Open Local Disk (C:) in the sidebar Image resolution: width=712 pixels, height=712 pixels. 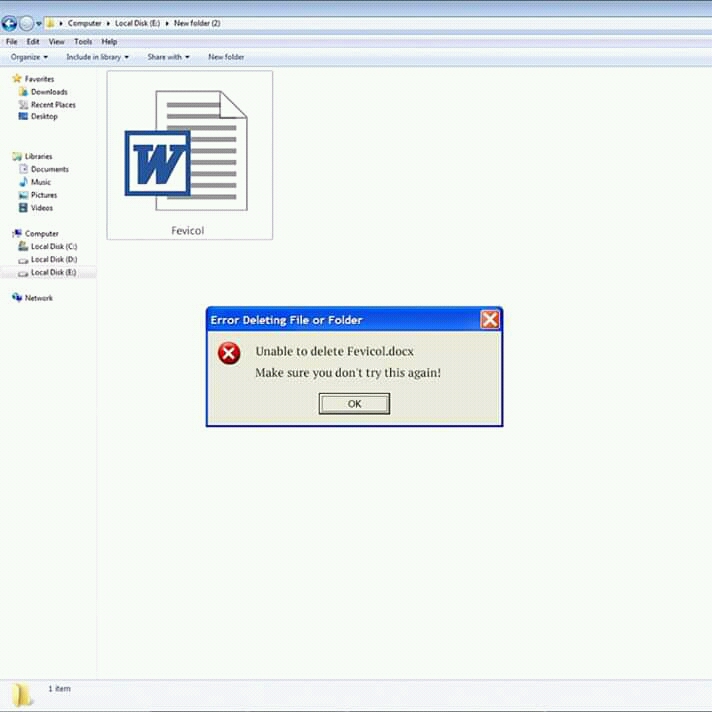click(54, 247)
